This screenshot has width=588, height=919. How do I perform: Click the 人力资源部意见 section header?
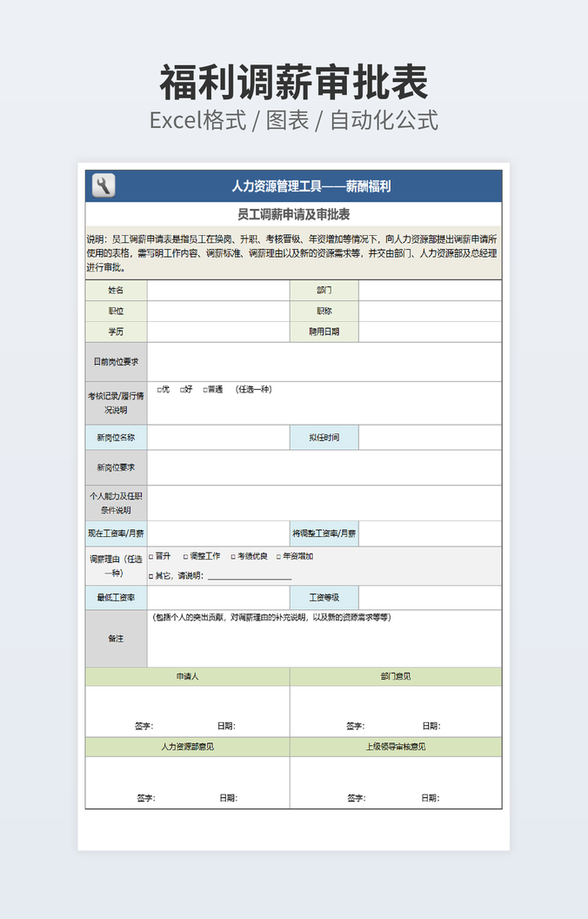pos(187,747)
